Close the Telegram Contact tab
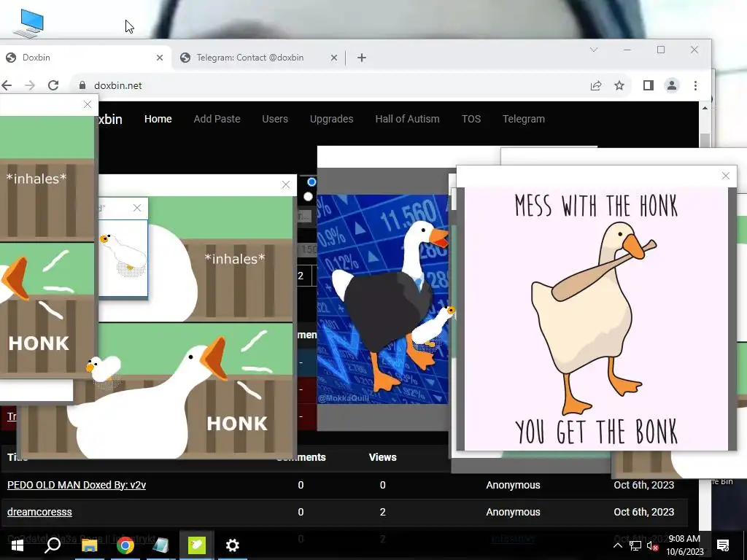The image size is (747, 560). tap(334, 58)
